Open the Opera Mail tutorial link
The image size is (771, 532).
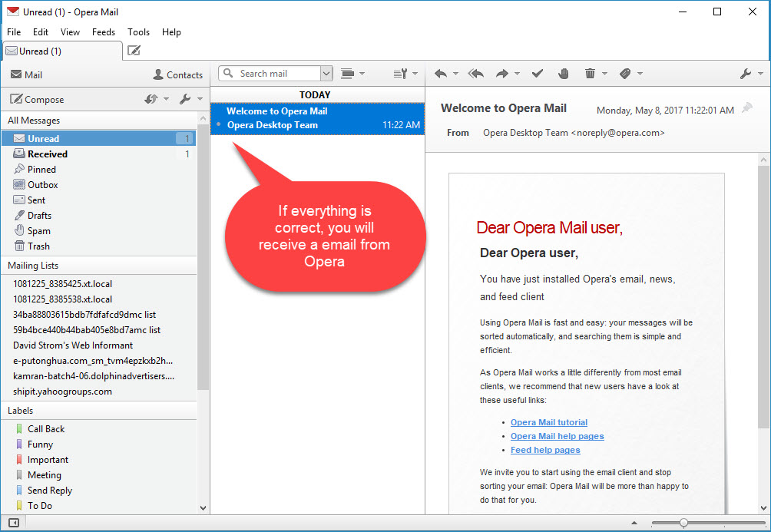pyautogui.click(x=549, y=422)
